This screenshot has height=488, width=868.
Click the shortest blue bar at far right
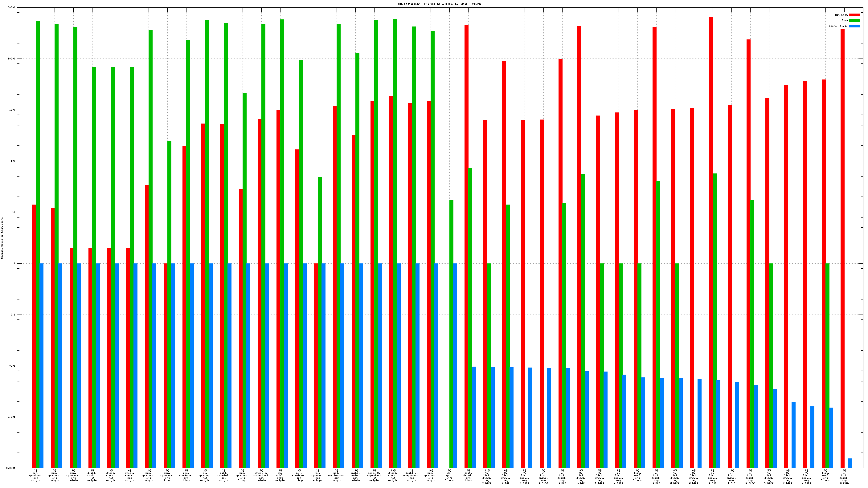pos(850,463)
